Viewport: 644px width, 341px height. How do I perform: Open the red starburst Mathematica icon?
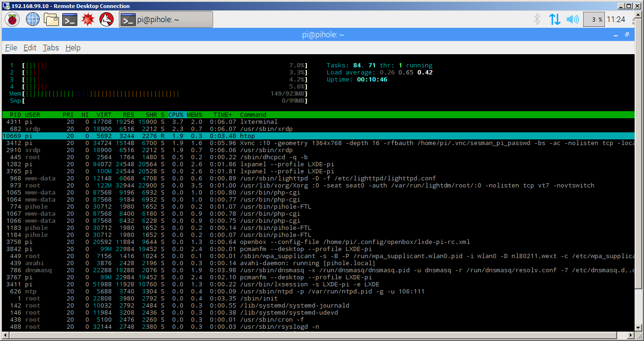pyautogui.click(x=88, y=19)
